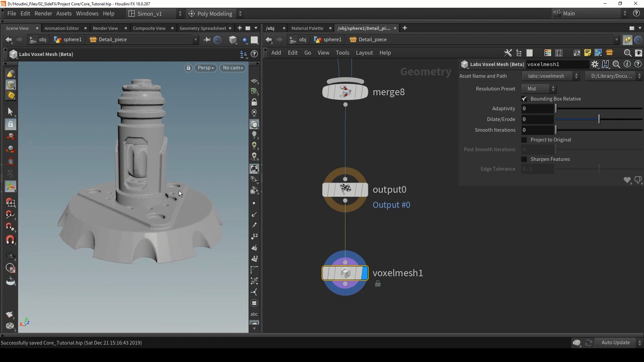
Task: Open the status bar message log icon
Action: (x=577, y=343)
